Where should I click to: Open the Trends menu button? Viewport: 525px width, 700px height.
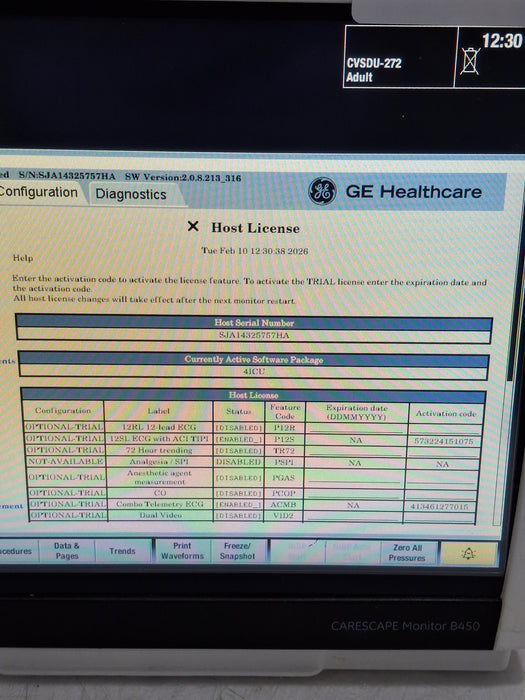pyautogui.click(x=122, y=551)
